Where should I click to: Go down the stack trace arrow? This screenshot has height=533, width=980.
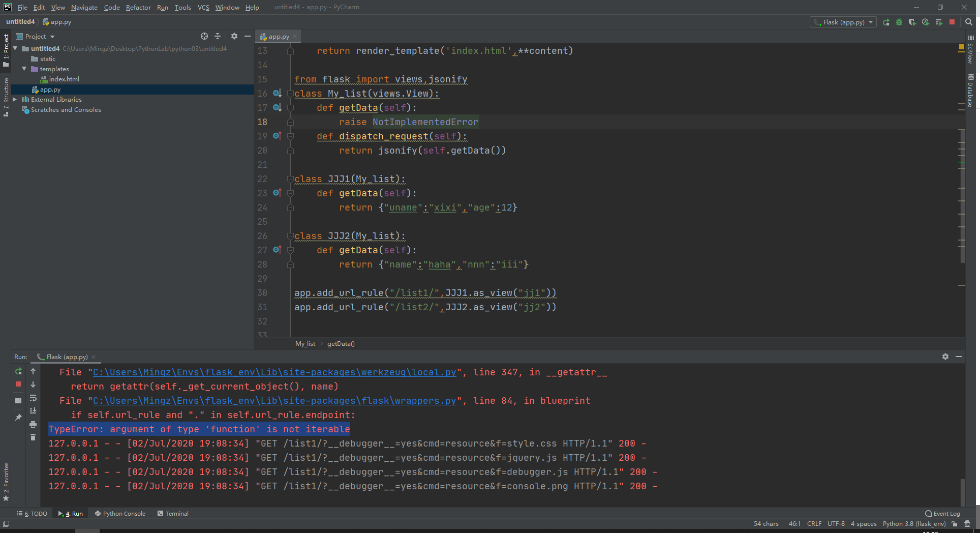point(33,384)
